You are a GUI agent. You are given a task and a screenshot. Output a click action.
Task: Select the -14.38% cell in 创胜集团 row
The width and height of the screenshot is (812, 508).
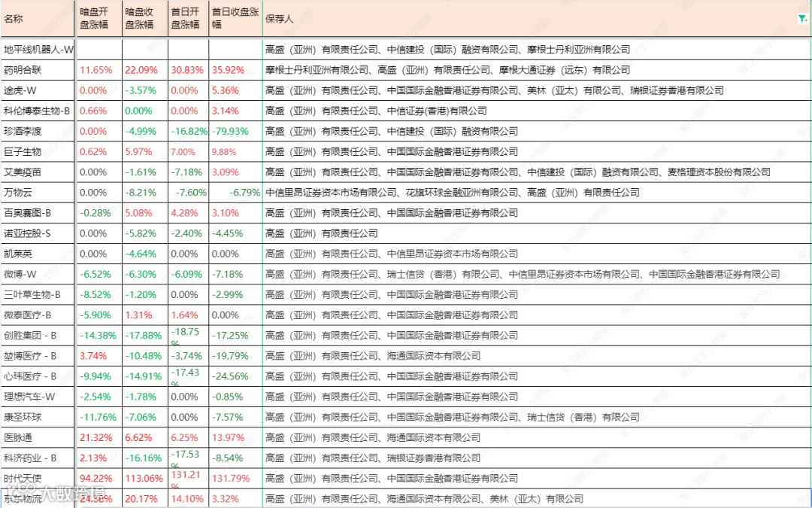click(99, 336)
